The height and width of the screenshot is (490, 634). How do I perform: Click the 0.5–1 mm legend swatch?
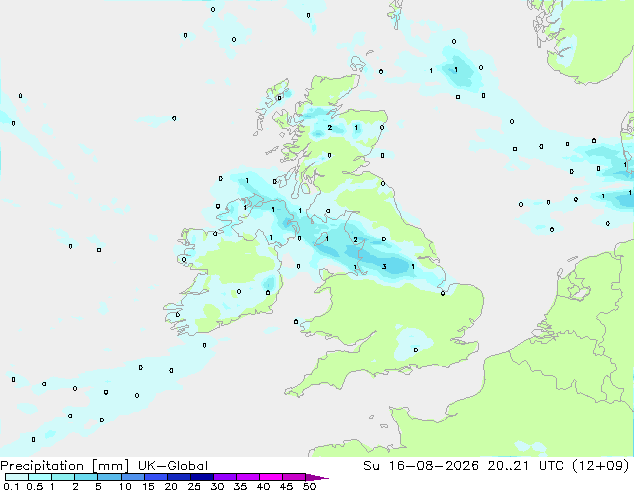(x=40, y=477)
